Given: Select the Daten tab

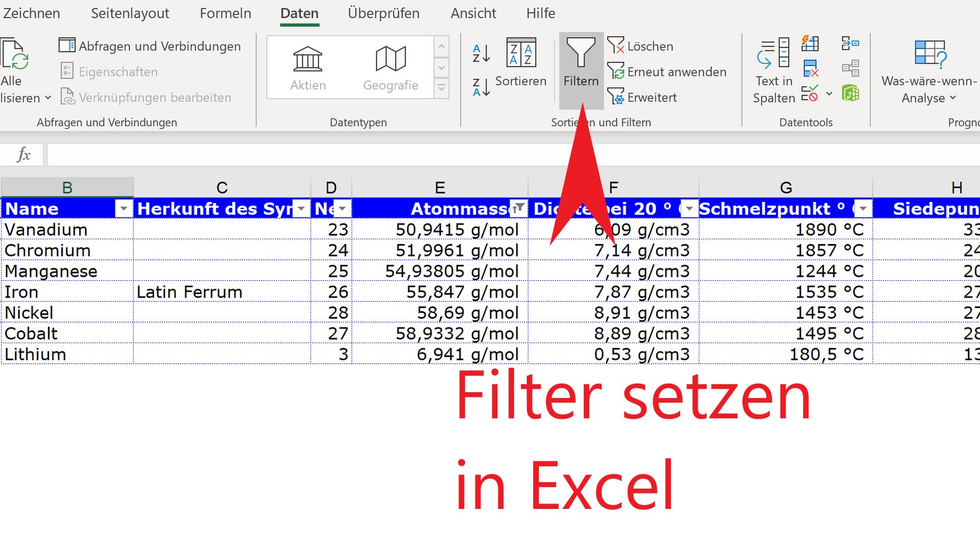Looking at the screenshot, I should 299,13.
